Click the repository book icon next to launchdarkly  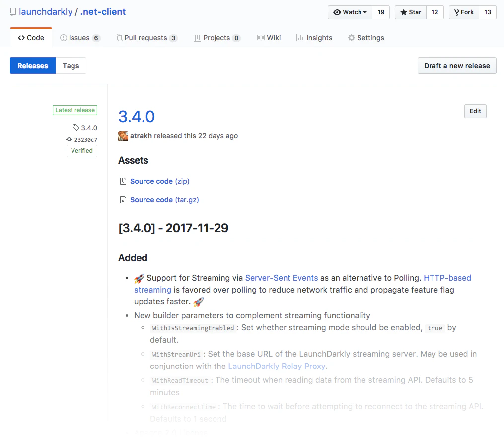pyautogui.click(x=13, y=11)
